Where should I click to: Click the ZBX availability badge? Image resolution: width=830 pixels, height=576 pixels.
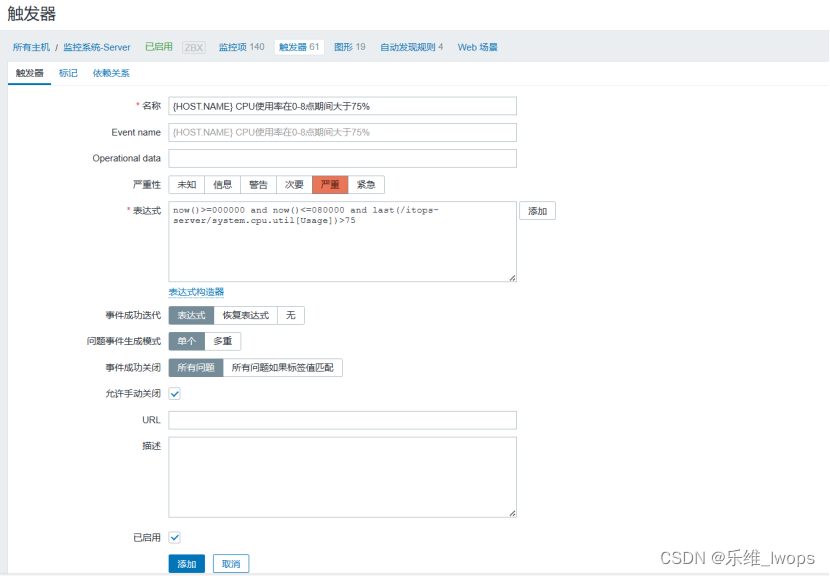(194, 47)
